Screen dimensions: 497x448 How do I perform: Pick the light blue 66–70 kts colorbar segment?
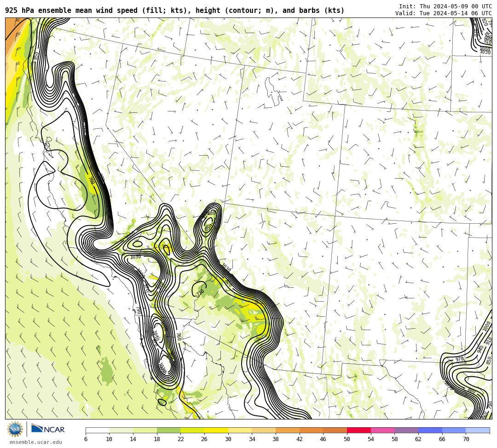click(x=454, y=430)
